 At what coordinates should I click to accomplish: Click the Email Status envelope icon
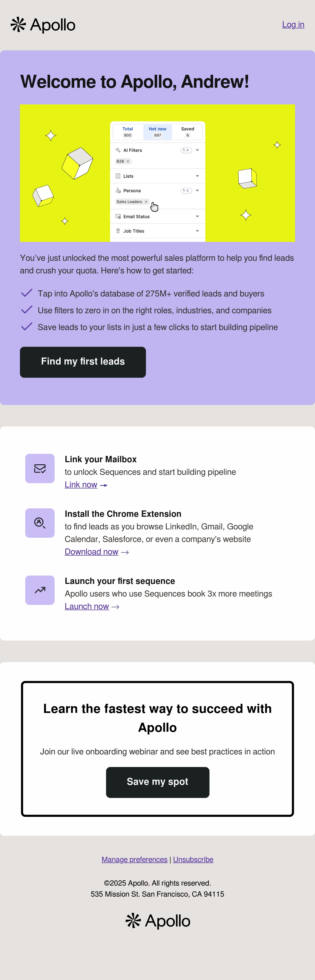tap(118, 216)
